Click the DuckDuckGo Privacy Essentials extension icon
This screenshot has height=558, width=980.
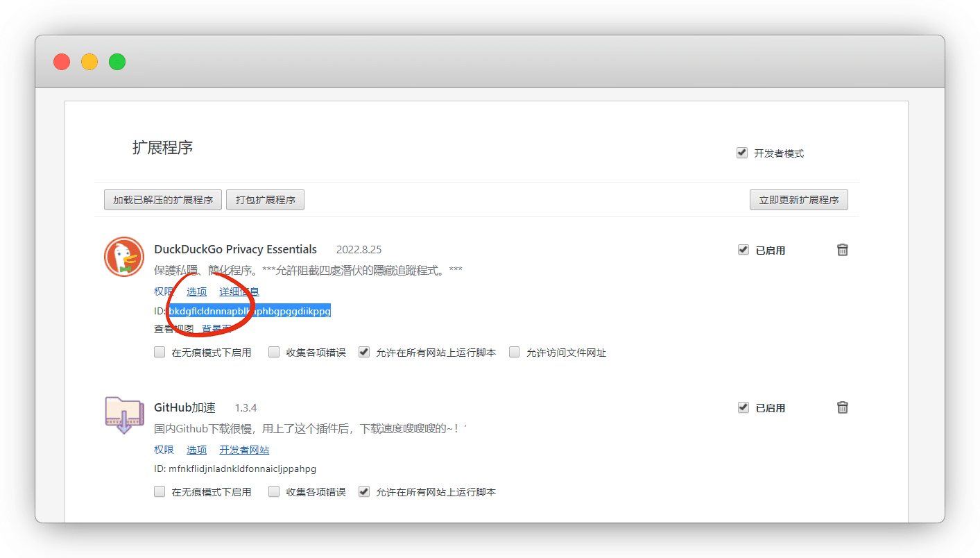coord(124,257)
